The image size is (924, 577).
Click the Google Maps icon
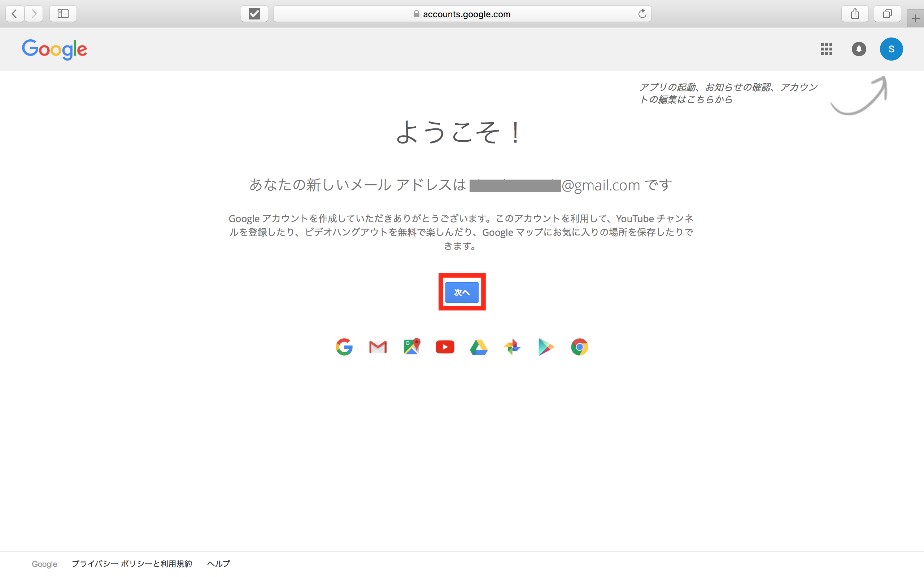(x=411, y=347)
